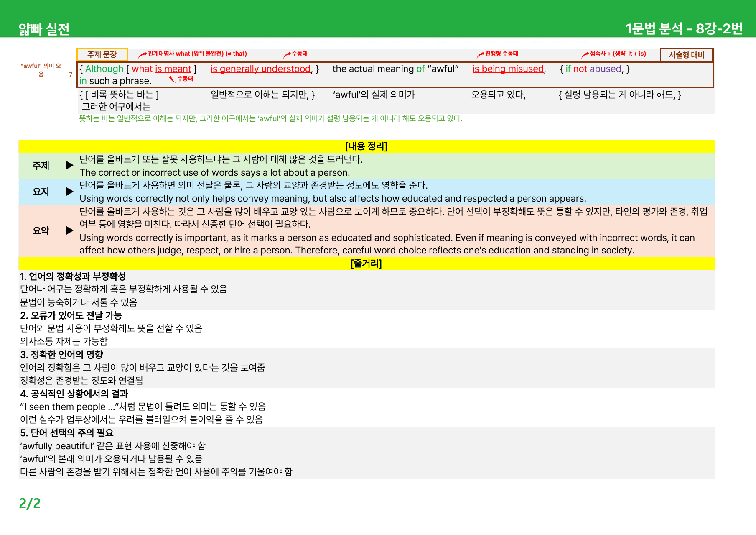Click the '서술형 대비' label box
756x535 pixels.
coord(687,55)
